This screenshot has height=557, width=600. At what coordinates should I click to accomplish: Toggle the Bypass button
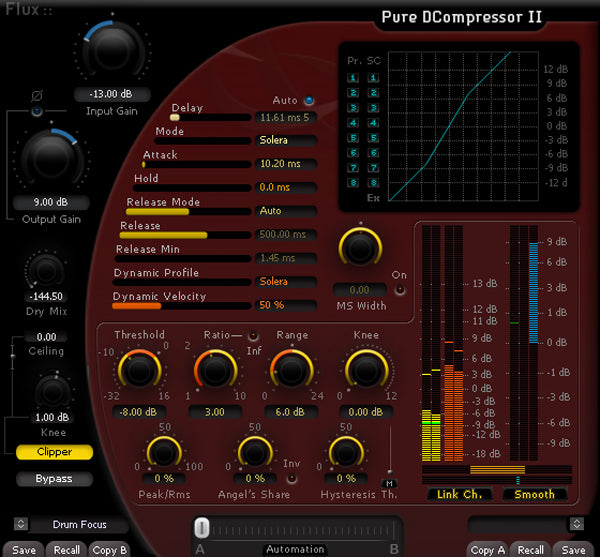click(x=55, y=479)
